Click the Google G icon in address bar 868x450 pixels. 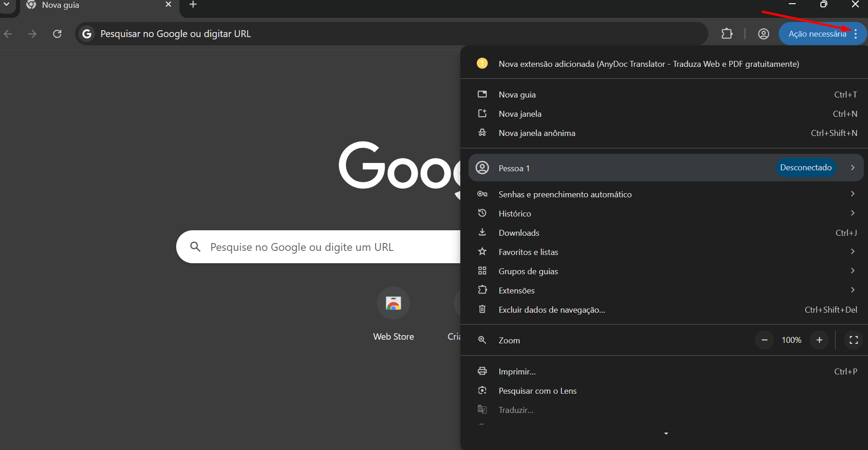pos(87,33)
